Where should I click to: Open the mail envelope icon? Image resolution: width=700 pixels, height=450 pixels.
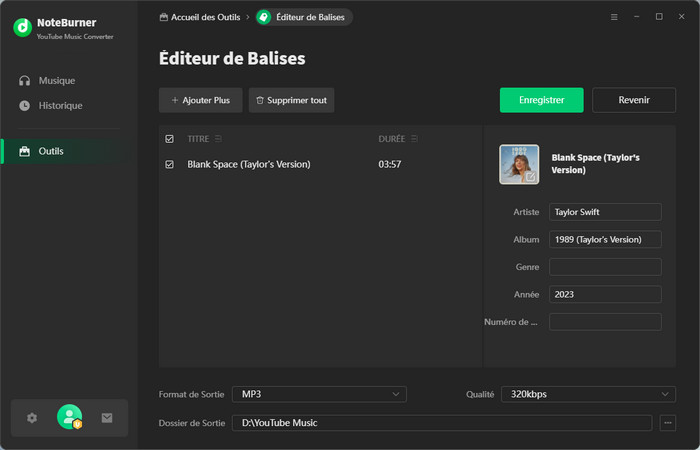pyautogui.click(x=107, y=418)
